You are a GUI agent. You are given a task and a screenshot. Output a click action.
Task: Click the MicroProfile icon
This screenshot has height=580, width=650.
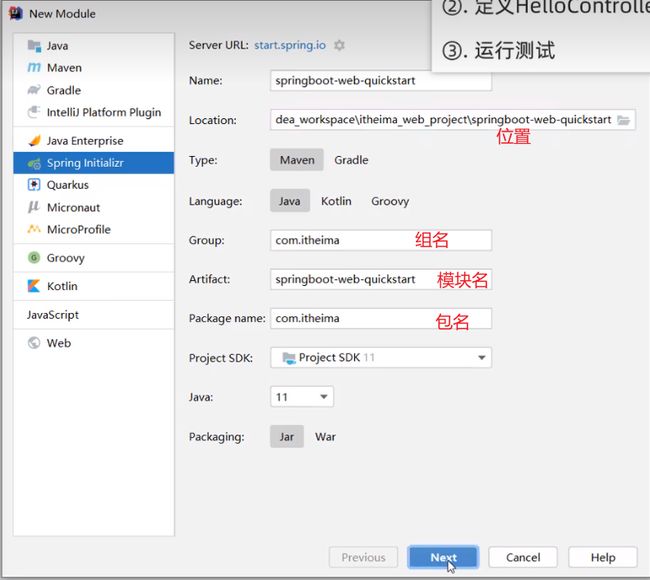[34, 229]
